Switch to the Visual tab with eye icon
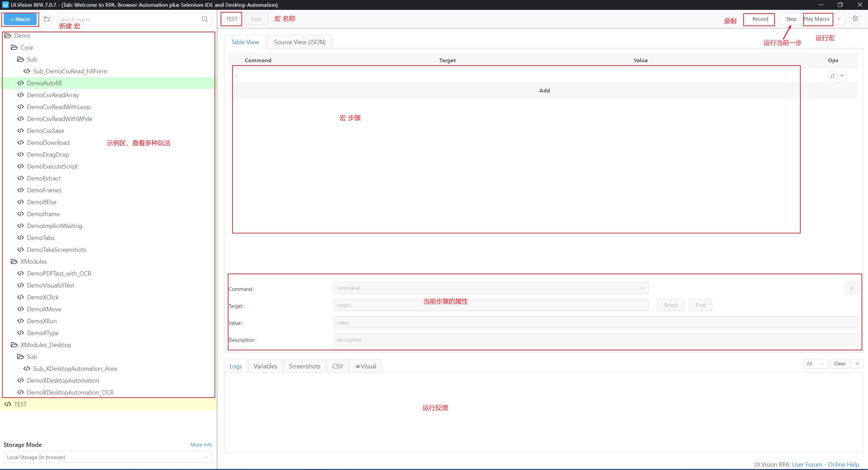 tap(365, 366)
